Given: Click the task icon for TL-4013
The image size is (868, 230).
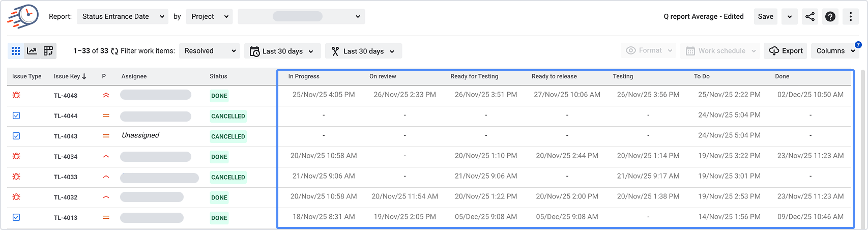Looking at the screenshot, I should pos(16,217).
